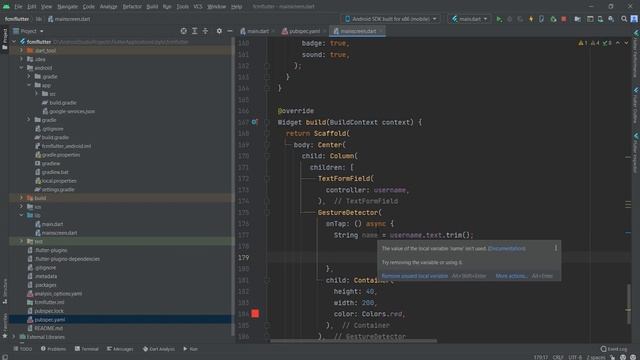Viewport: 640px width, 360px height.
Task: Toggle the Flutter Inspector side panel
Action: point(636,153)
